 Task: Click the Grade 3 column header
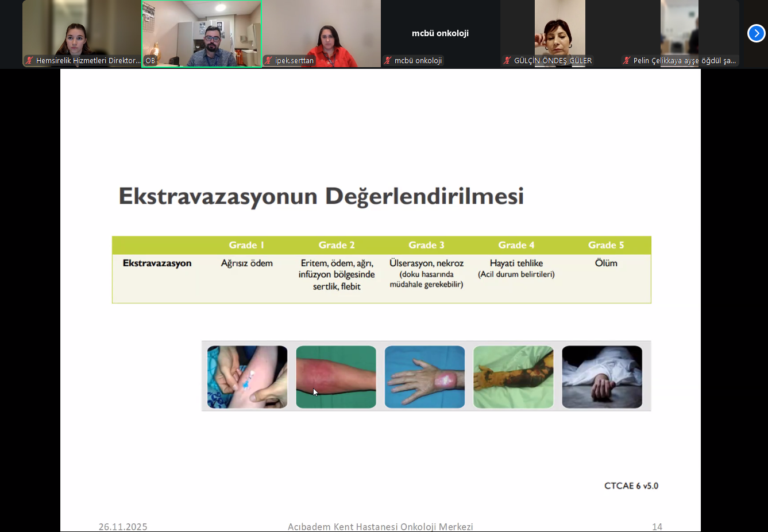tap(426, 245)
